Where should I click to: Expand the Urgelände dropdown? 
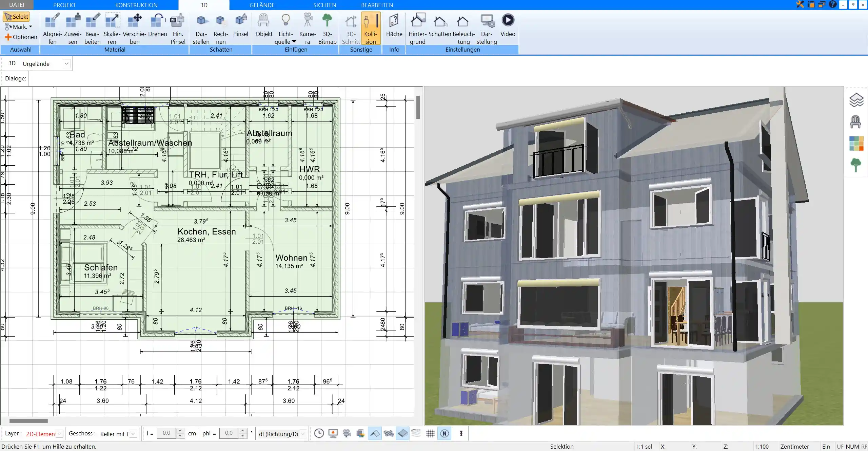click(x=66, y=63)
